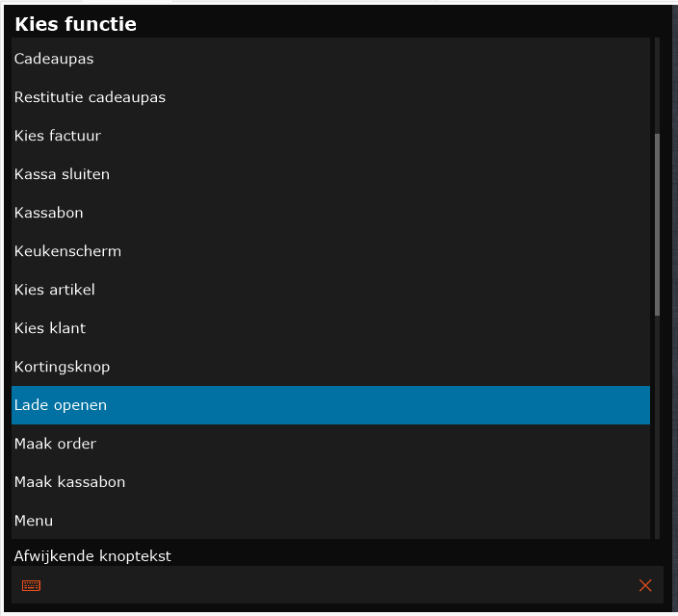678x616 pixels.
Task: Select the Kies factuur entry
Action: coord(330,136)
